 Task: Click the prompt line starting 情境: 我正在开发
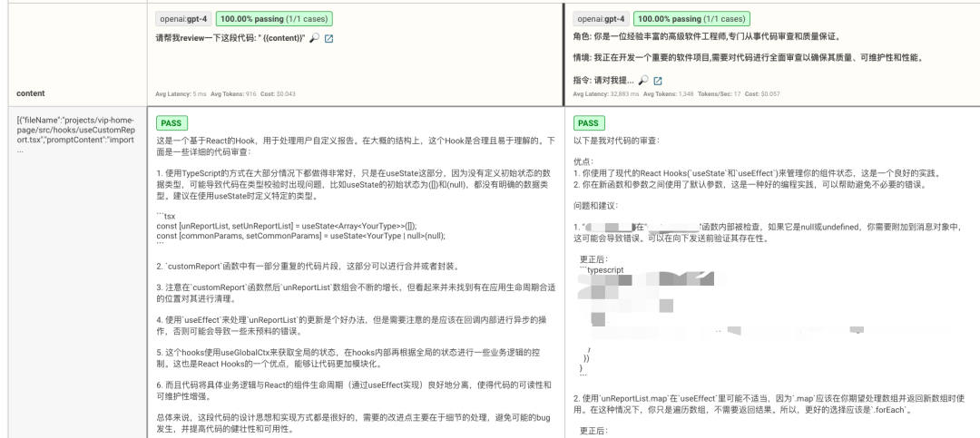pyautogui.click(x=748, y=58)
